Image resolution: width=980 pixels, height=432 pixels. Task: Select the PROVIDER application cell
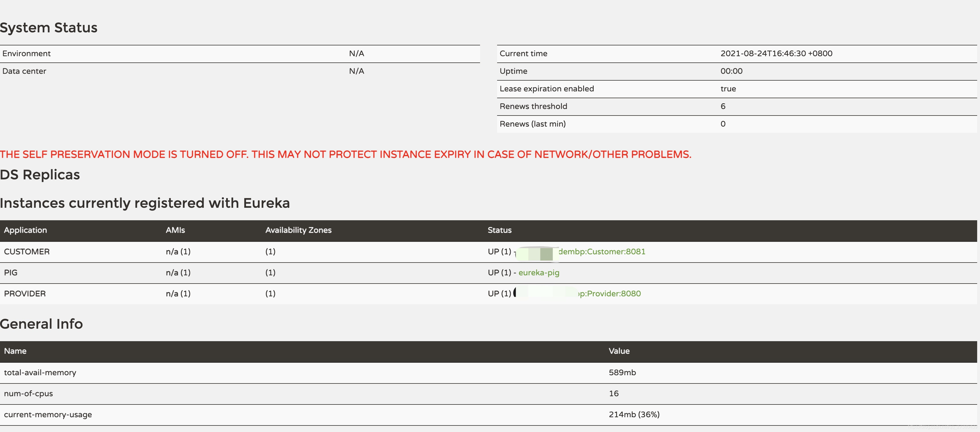25,293
